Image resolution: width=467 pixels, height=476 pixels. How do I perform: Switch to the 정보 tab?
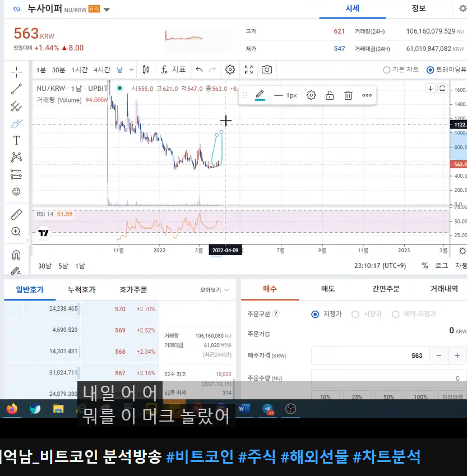[x=418, y=8]
